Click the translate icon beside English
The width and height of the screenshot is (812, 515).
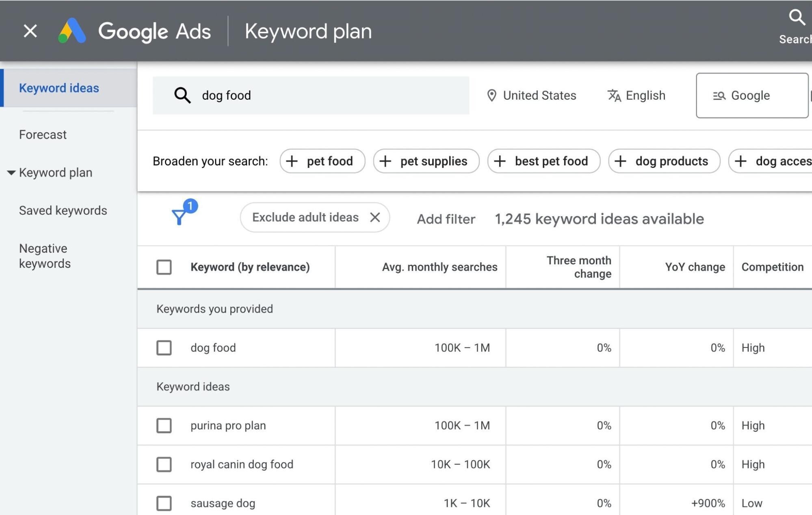click(x=614, y=96)
